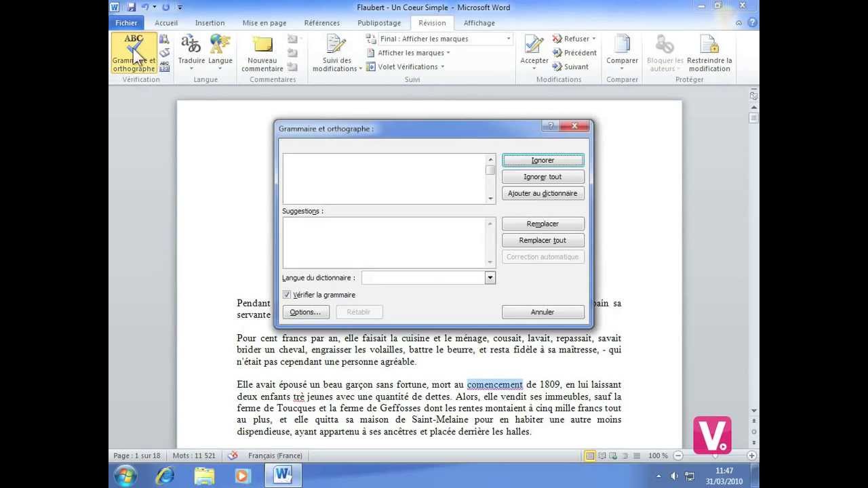Viewport: 868px width, 488px height.
Task: Click the Ignorer tout button
Action: pyautogui.click(x=542, y=177)
